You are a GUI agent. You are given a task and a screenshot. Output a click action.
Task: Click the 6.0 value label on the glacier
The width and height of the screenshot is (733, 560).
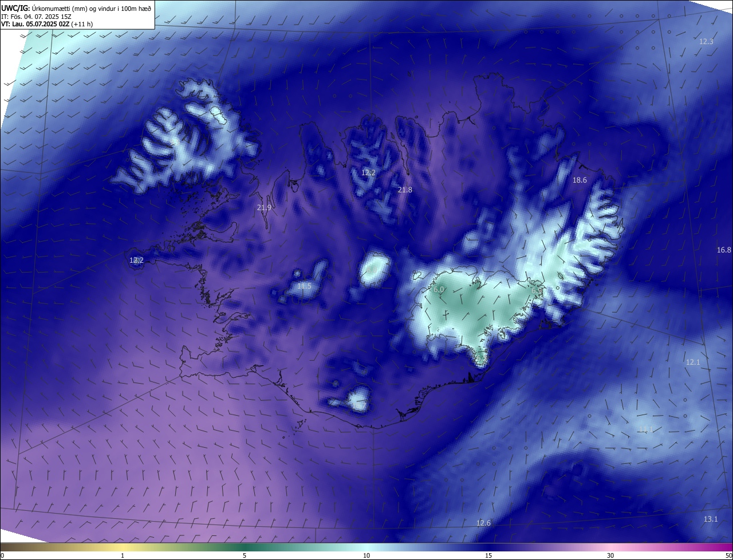pos(439,290)
